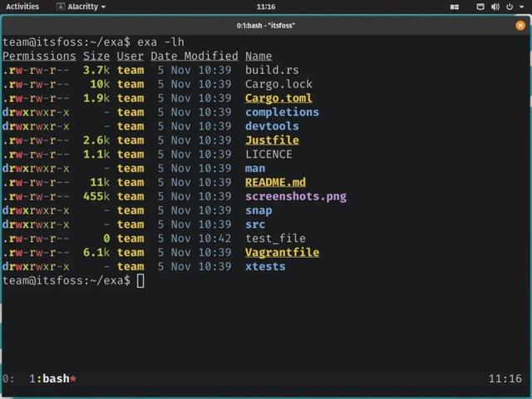Click the terminal cursor at the prompt
The height and width of the screenshot is (399, 532).
pyautogui.click(x=140, y=281)
